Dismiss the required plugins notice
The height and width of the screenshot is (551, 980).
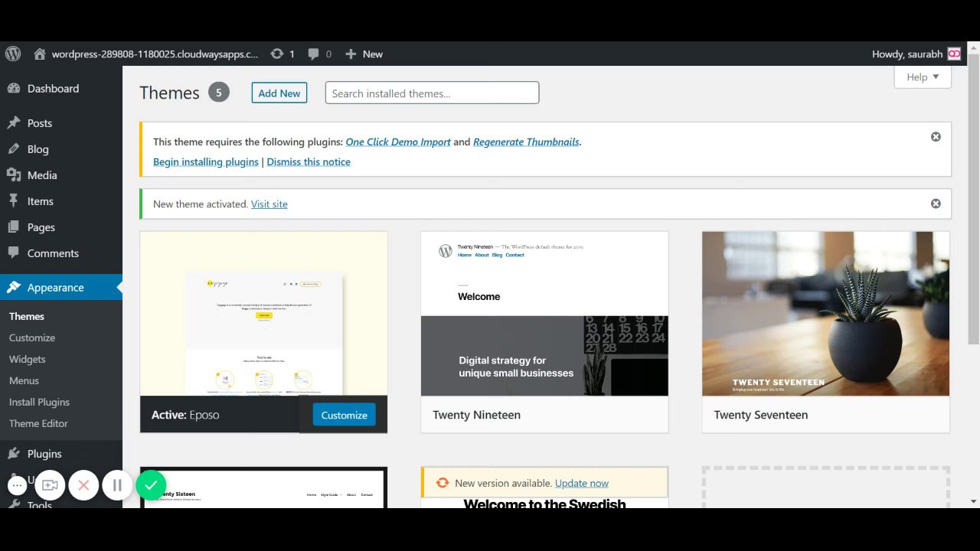(x=936, y=136)
